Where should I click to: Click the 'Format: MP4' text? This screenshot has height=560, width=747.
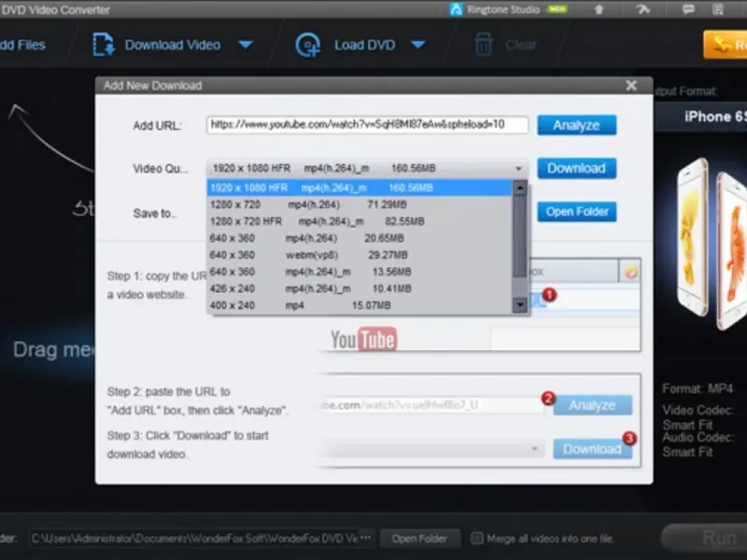pyautogui.click(x=698, y=389)
